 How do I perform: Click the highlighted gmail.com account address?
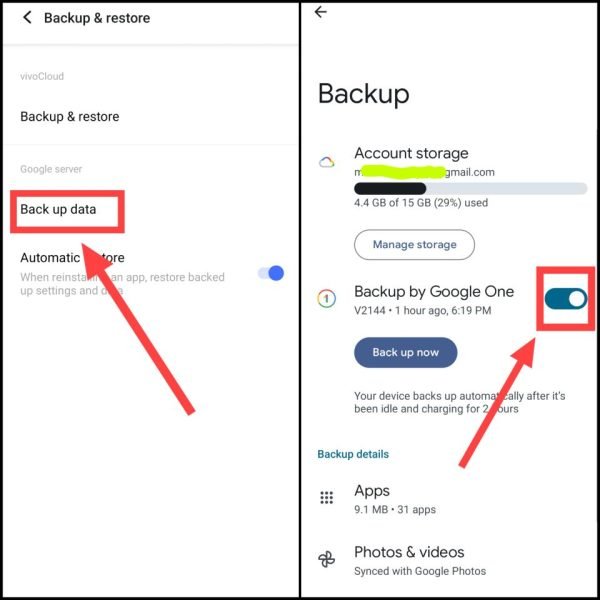pyautogui.click(x=424, y=172)
